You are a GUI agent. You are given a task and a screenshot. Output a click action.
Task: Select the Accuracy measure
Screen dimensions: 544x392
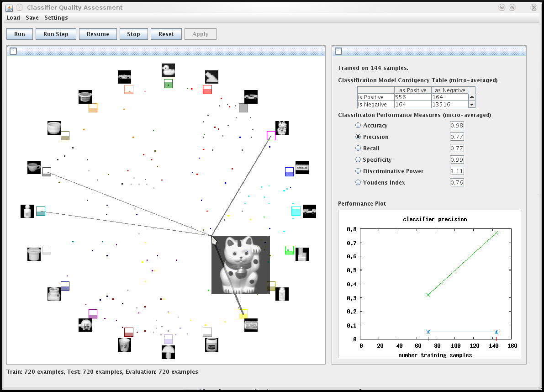pos(358,125)
